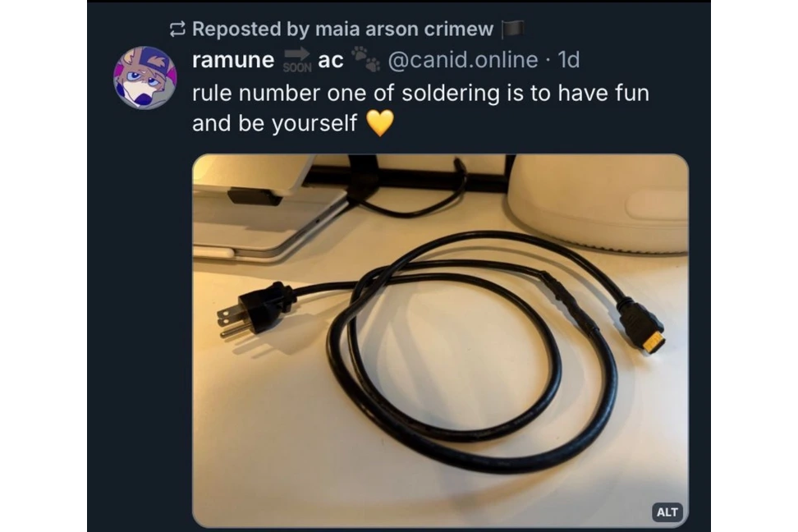Screen dimensions: 798x532
Task: Click the HDMI connector in the photo
Action: (644, 325)
